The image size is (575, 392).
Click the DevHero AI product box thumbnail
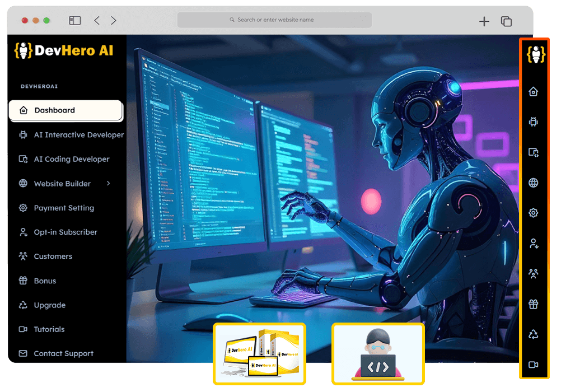(x=259, y=353)
